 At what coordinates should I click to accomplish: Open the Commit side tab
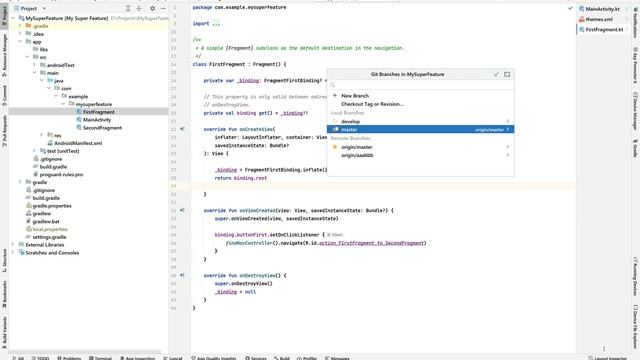coord(4,96)
